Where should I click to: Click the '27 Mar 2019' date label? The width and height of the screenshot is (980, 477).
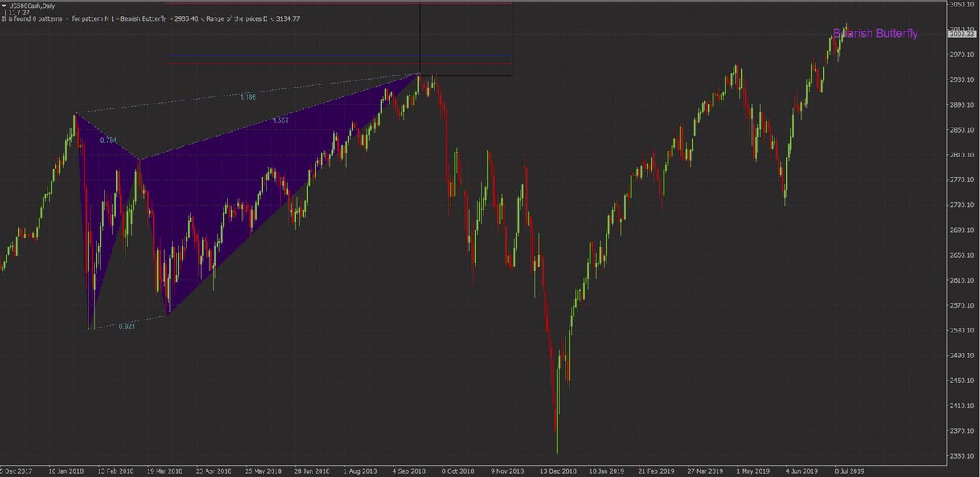[x=705, y=471]
